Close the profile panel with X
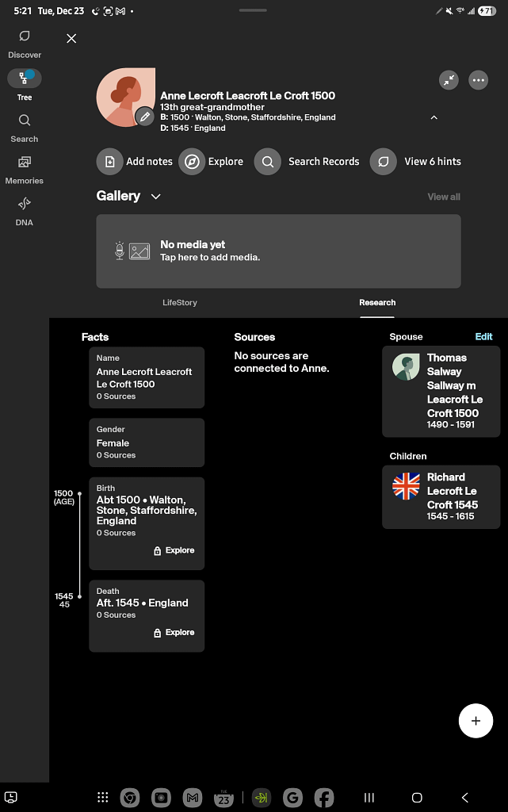508x812 pixels. point(71,38)
